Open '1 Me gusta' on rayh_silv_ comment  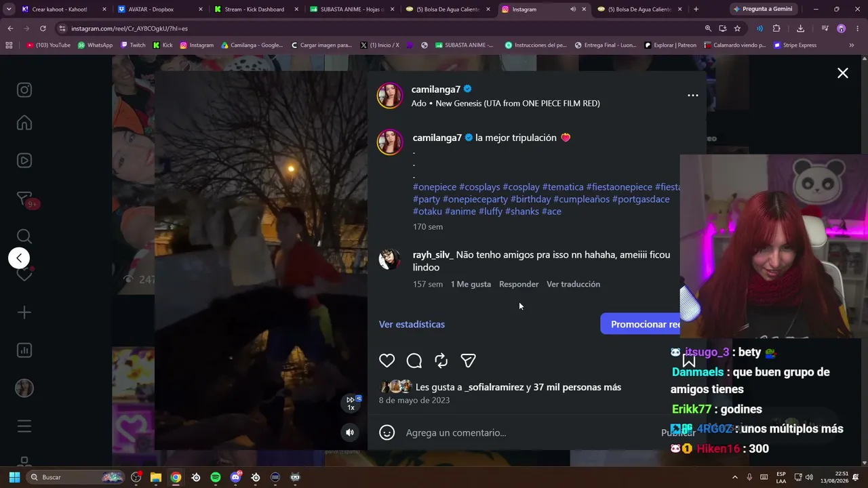[471, 284]
